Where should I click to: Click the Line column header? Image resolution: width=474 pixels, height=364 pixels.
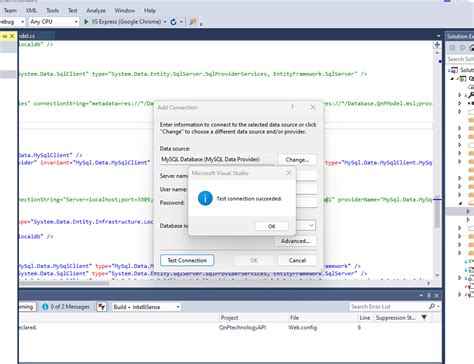click(365, 317)
